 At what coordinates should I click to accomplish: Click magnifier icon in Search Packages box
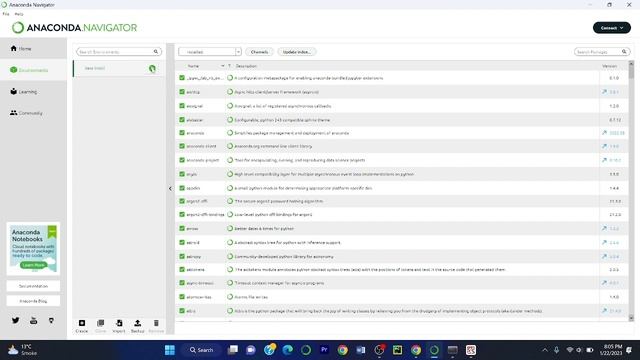click(624, 52)
